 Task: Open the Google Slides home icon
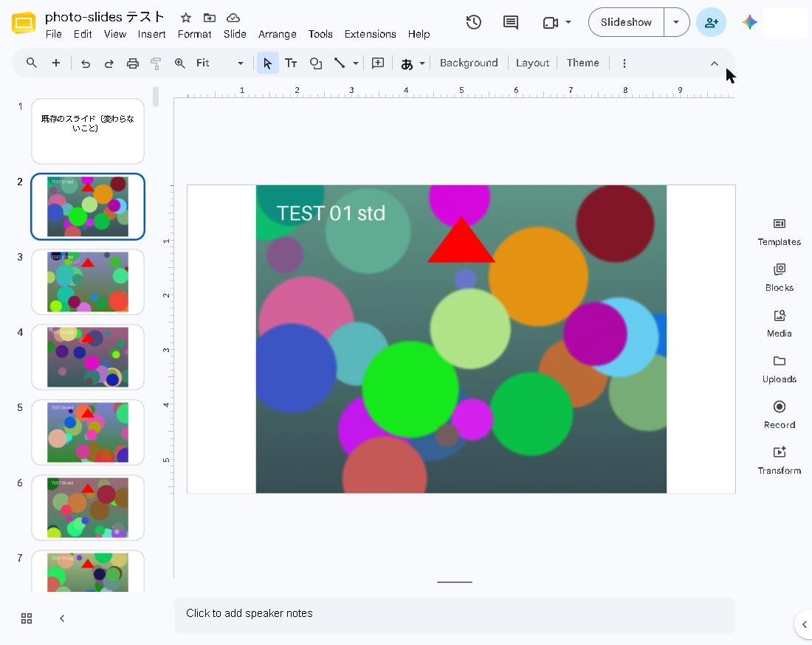click(24, 24)
